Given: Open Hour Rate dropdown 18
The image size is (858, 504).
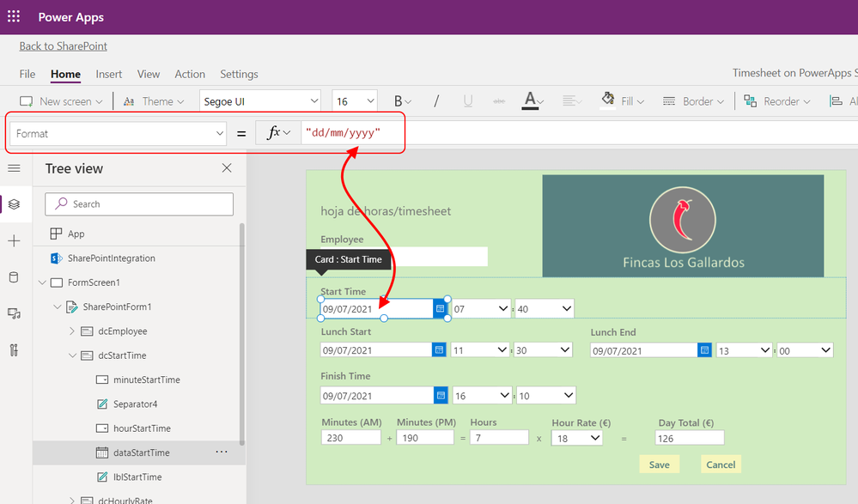Looking at the screenshot, I should tap(577, 438).
